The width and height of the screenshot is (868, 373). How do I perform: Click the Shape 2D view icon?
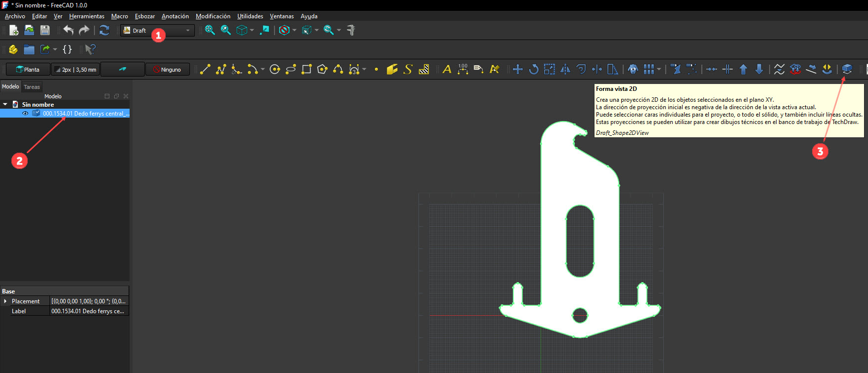pyautogui.click(x=847, y=70)
